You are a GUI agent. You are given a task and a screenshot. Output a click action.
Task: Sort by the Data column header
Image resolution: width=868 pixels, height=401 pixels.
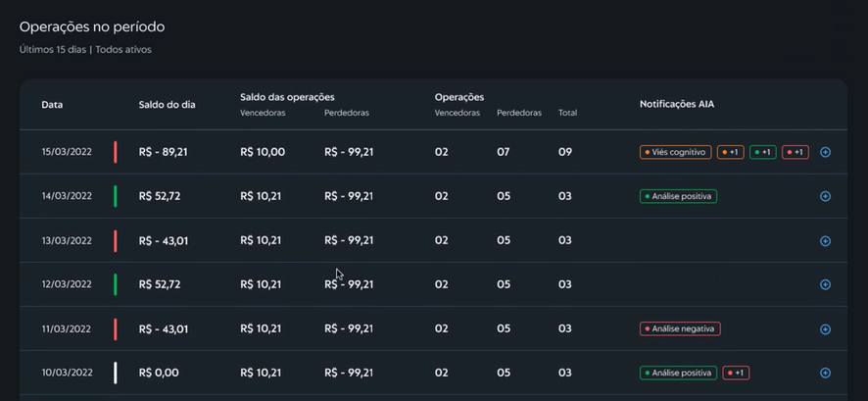(52, 105)
